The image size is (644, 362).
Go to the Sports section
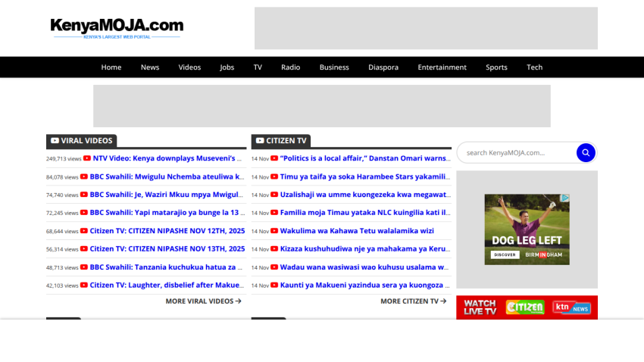coord(496,67)
